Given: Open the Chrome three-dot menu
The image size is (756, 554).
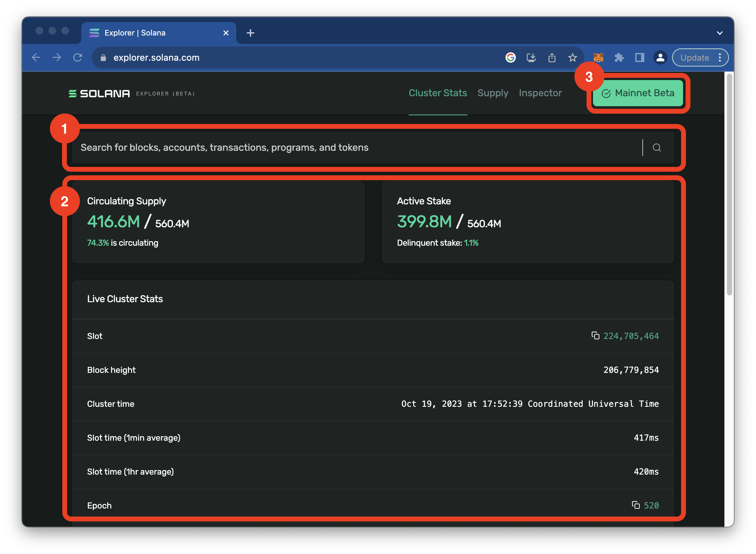Looking at the screenshot, I should point(720,58).
